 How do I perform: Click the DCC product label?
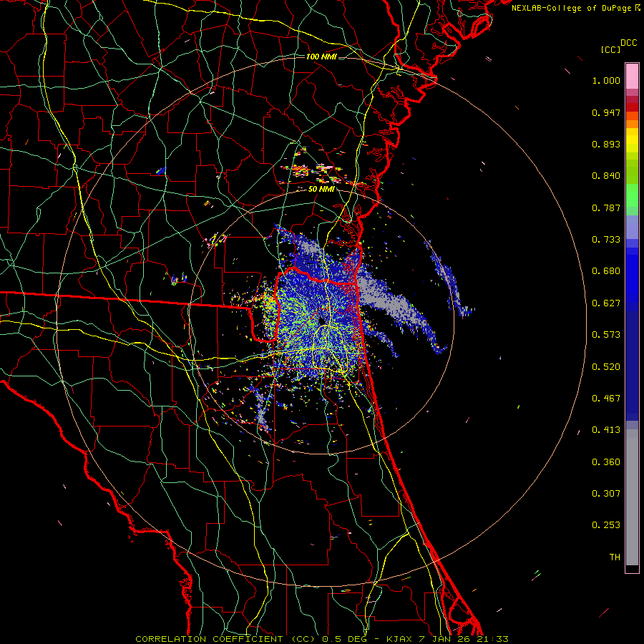[x=628, y=43]
